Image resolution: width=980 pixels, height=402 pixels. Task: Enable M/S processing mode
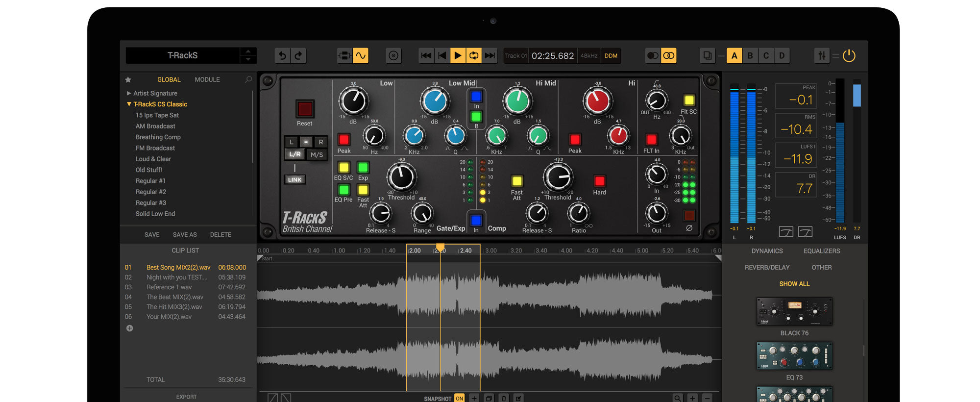317,154
